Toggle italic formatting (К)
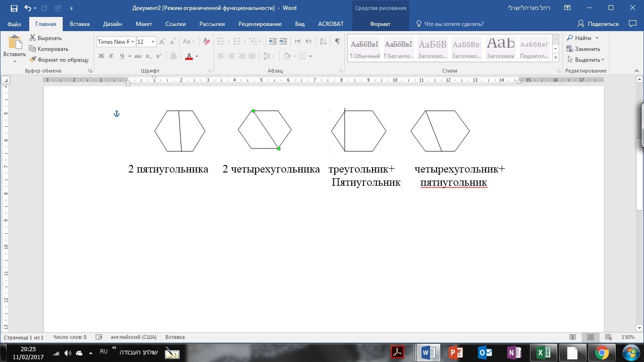Image resolution: width=644 pixels, height=362 pixels. (112, 56)
